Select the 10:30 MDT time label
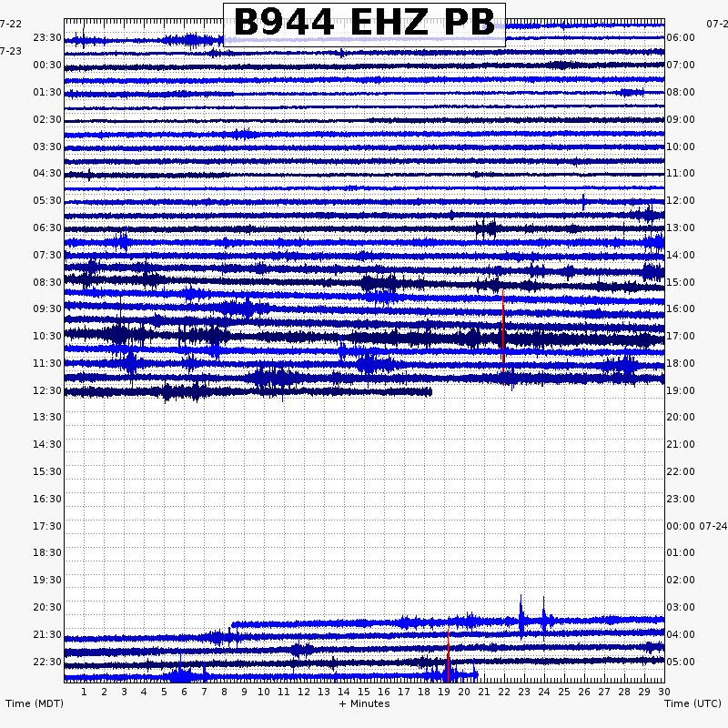 tap(47, 336)
